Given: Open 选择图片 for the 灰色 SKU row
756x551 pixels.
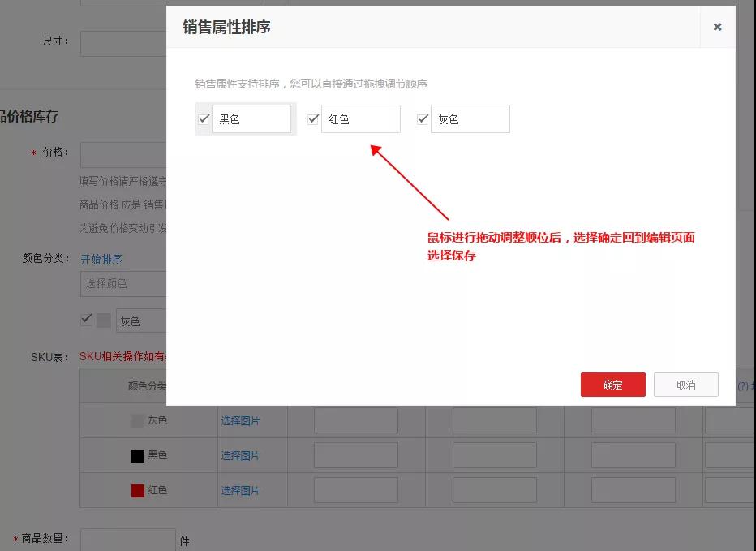Looking at the screenshot, I should tap(242, 420).
